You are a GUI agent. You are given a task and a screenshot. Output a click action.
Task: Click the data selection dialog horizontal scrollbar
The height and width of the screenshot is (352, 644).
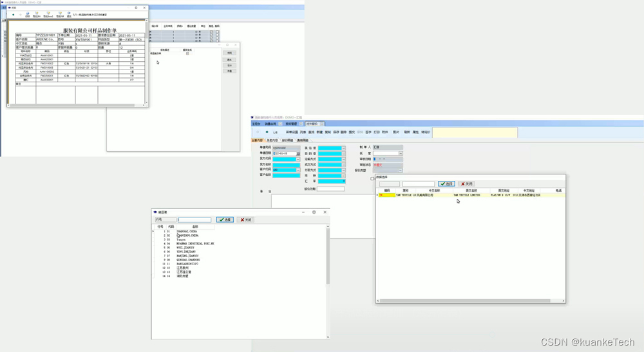tap(465, 301)
